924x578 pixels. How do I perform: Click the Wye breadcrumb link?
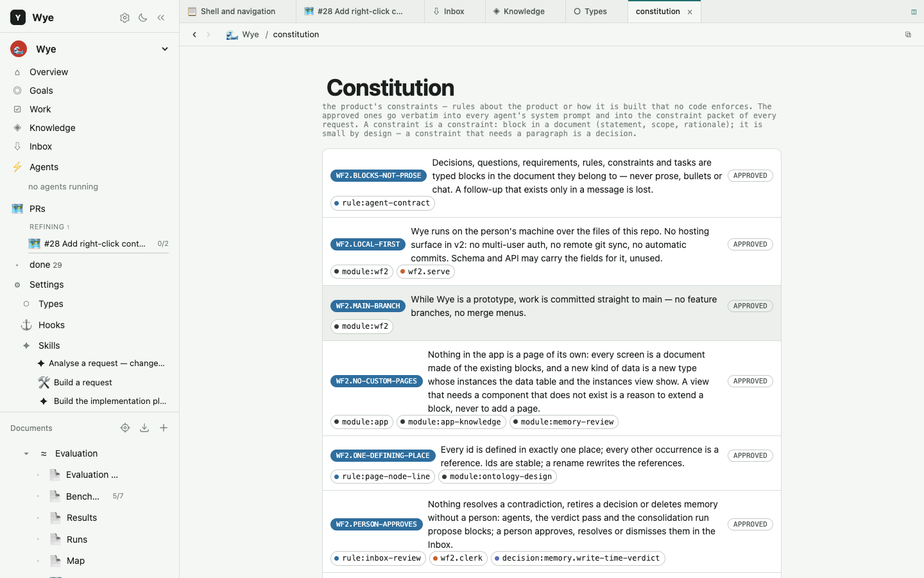(x=250, y=35)
